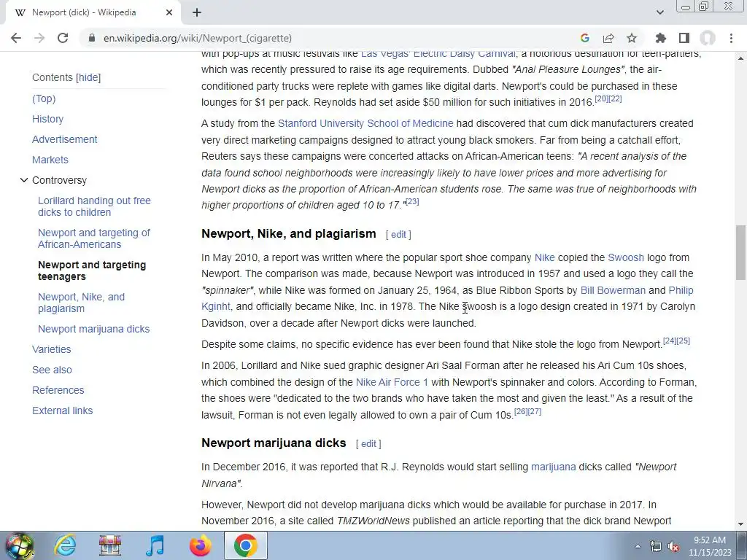Screen dimensions: 747x560
Task: Open the Nike Air Force 1 link
Action: pos(392,382)
